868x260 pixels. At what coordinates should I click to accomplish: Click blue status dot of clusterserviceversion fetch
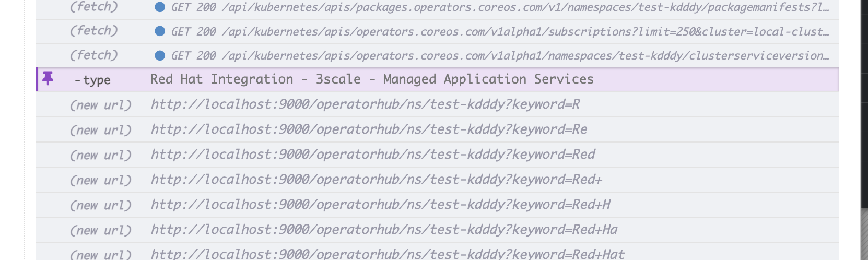[160, 55]
